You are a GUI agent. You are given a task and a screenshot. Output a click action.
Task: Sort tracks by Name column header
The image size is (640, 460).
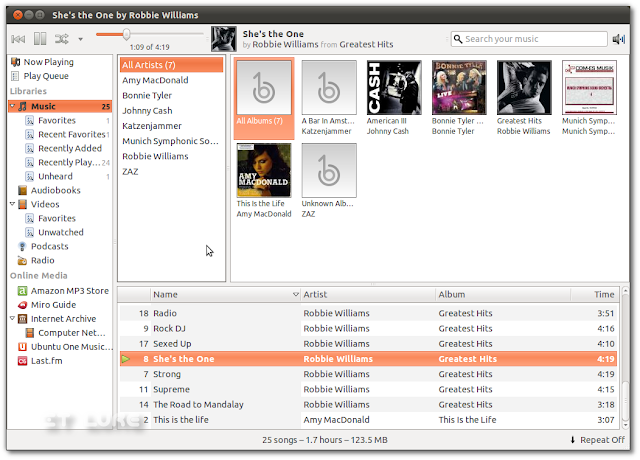[x=225, y=294]
